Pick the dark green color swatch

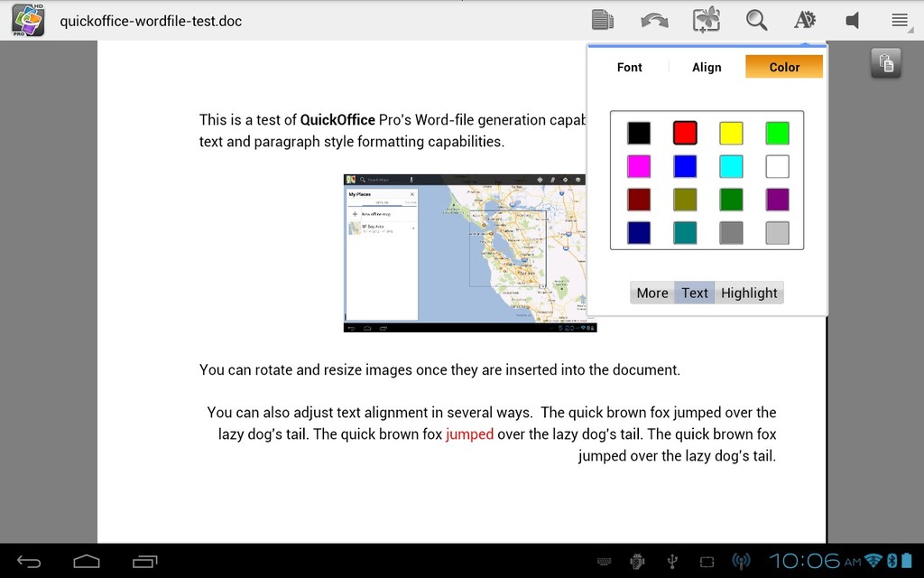[x=731, y=200]
